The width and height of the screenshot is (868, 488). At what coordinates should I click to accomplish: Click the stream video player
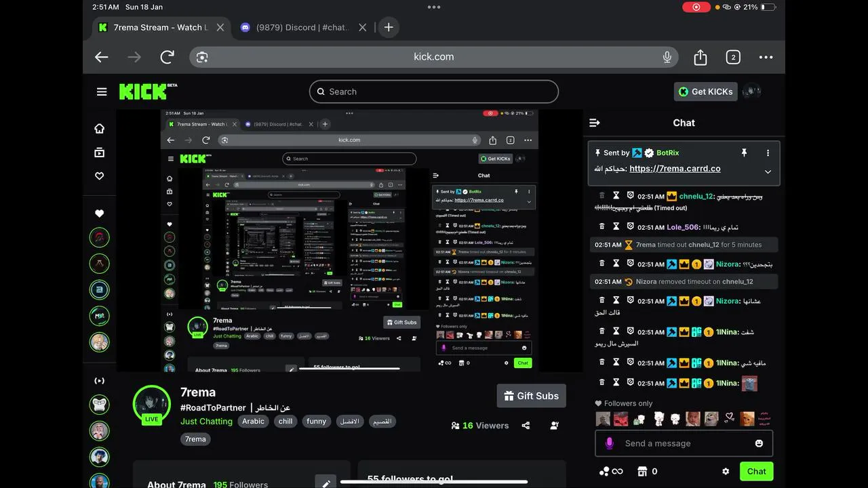[x=349, y=241]
